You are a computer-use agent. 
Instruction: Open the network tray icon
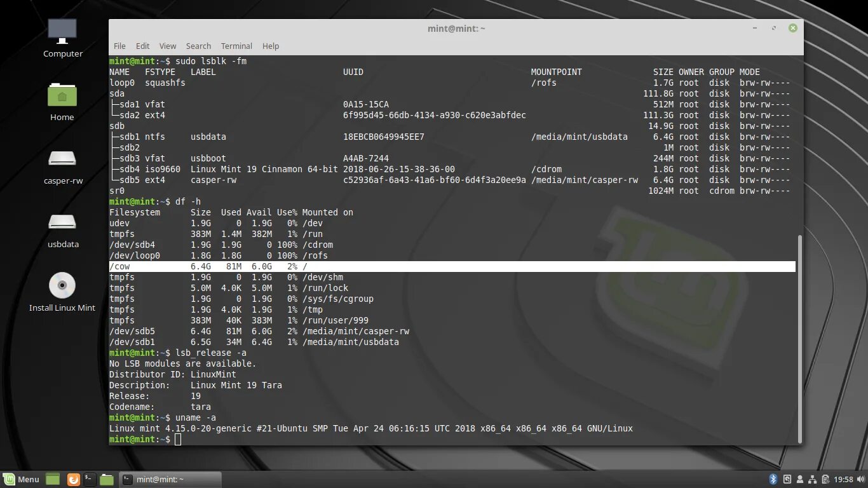coord(813,480)
